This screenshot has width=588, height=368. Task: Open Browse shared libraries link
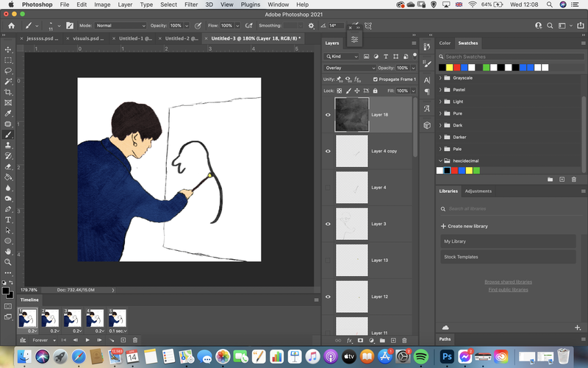[508, 282]
